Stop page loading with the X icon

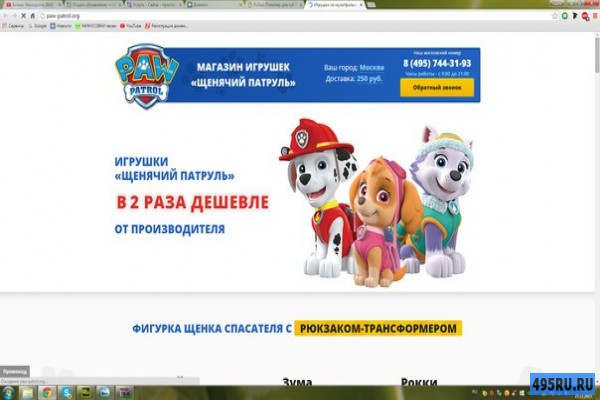pos(23,16)
